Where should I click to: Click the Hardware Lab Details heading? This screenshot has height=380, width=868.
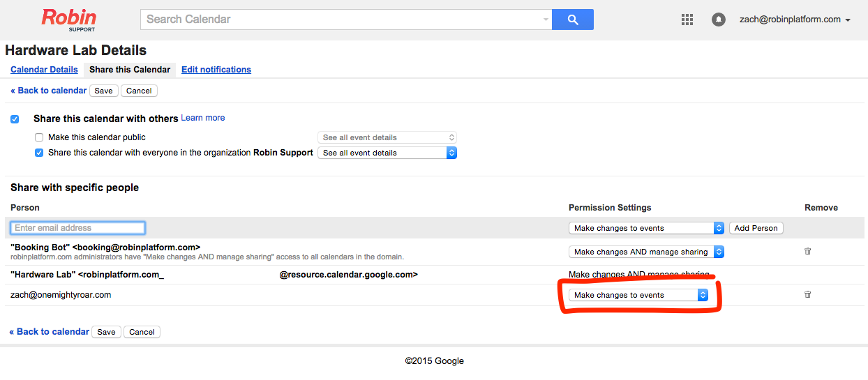[75, 50]
